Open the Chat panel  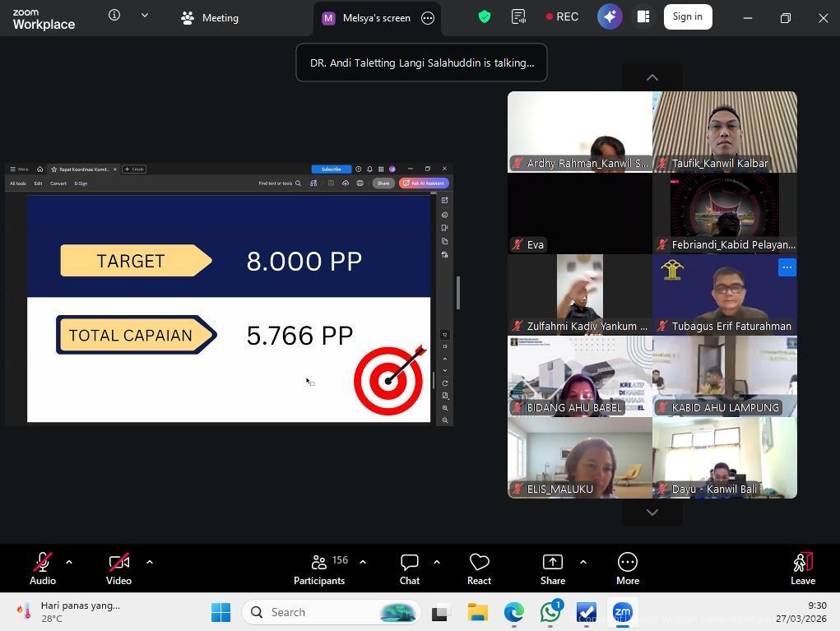tap(409, 568)
